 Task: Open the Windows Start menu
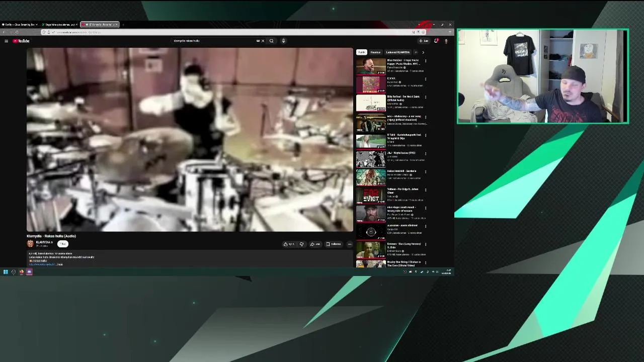pos(6,272)
